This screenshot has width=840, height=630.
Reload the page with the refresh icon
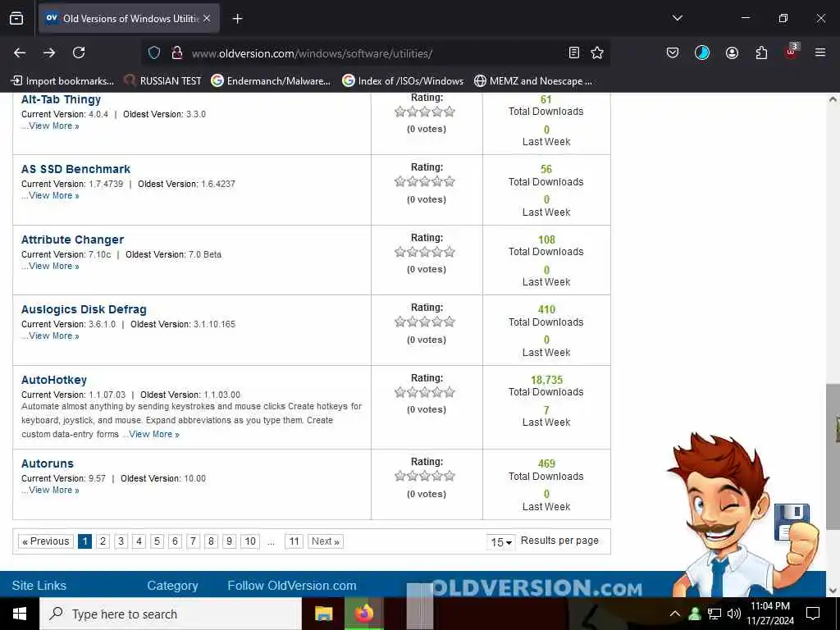79,52
